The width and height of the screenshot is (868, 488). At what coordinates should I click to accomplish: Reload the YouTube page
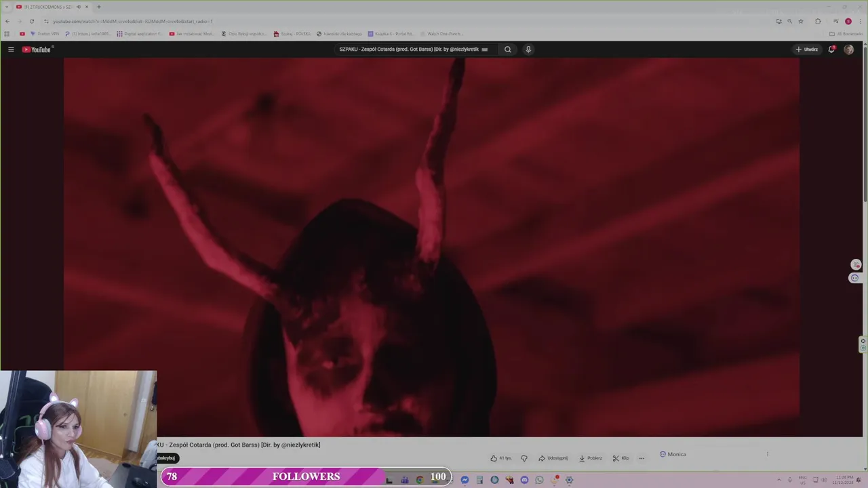click(31, 21)
